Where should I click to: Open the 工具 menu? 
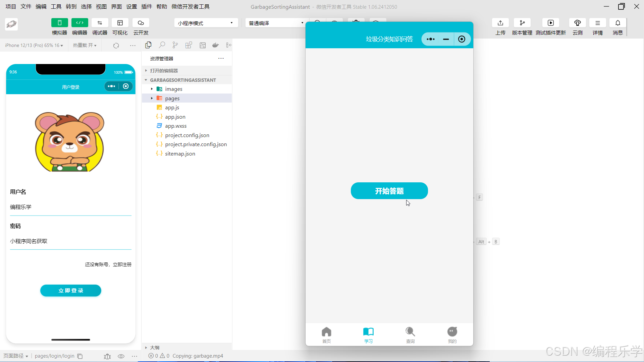point(56,7)
